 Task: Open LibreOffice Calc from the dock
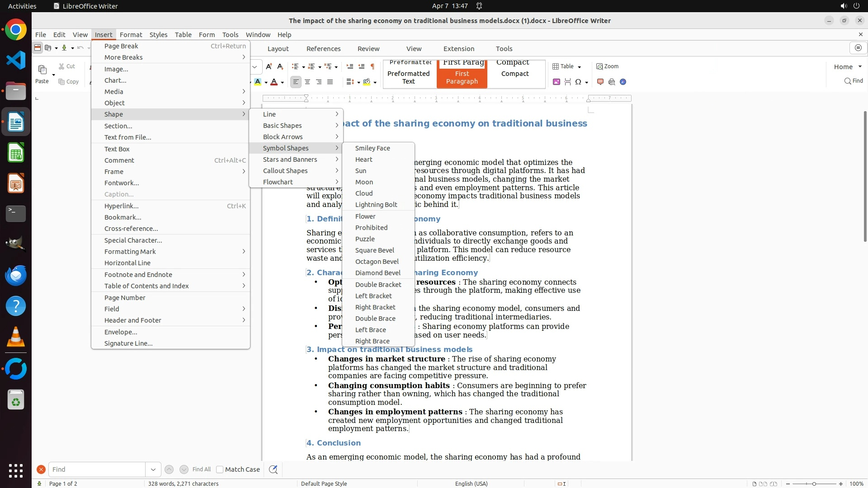coord(16,153)
